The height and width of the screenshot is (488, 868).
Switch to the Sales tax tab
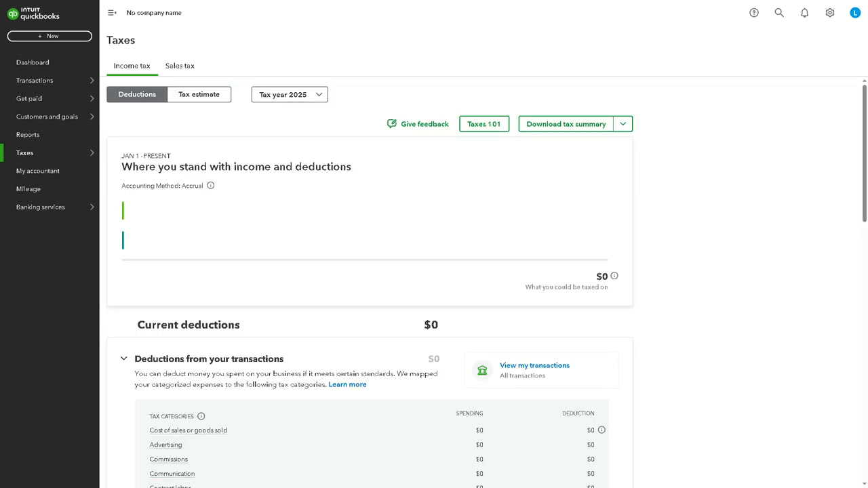tap(180, 66)
